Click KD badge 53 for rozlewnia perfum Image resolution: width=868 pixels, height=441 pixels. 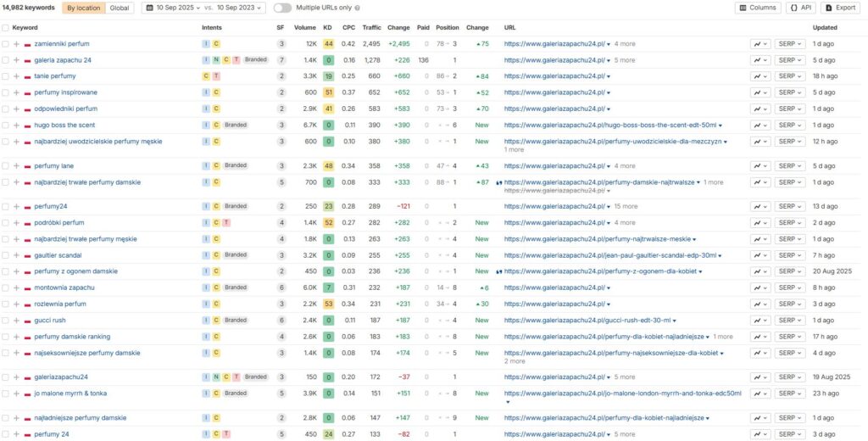pyautogui.click(x=329, y=304)
